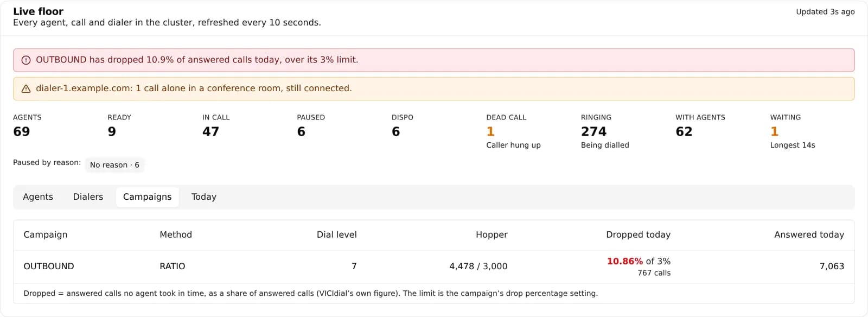Click the Dial level column header
This screenshot has height=317, width=868.
pyautogui.click(x=336, y=234)
